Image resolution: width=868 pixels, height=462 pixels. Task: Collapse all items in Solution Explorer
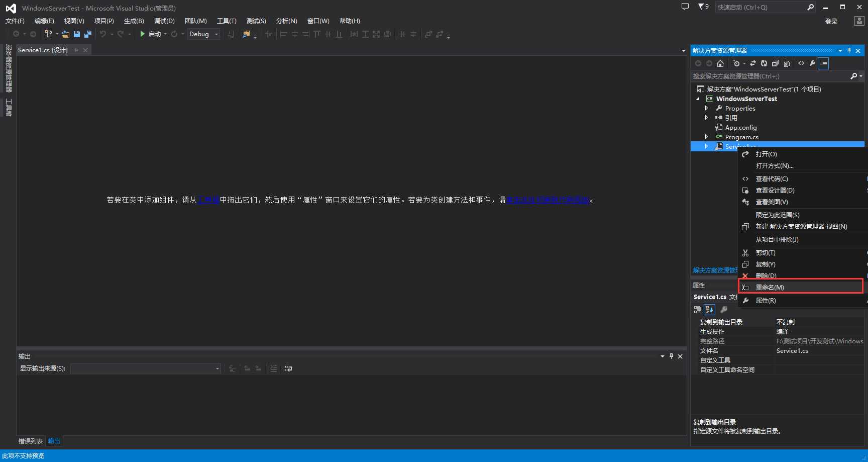coord(775,63)
